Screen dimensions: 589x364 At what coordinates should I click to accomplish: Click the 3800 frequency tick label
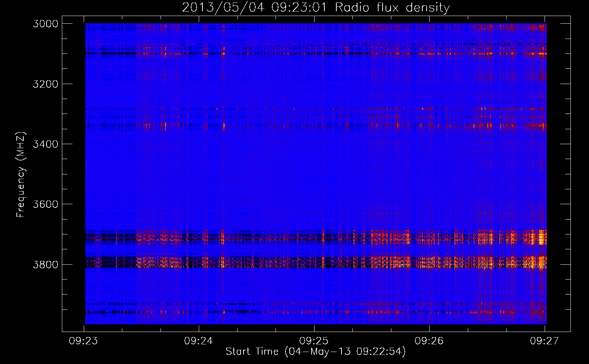[46, 264]
